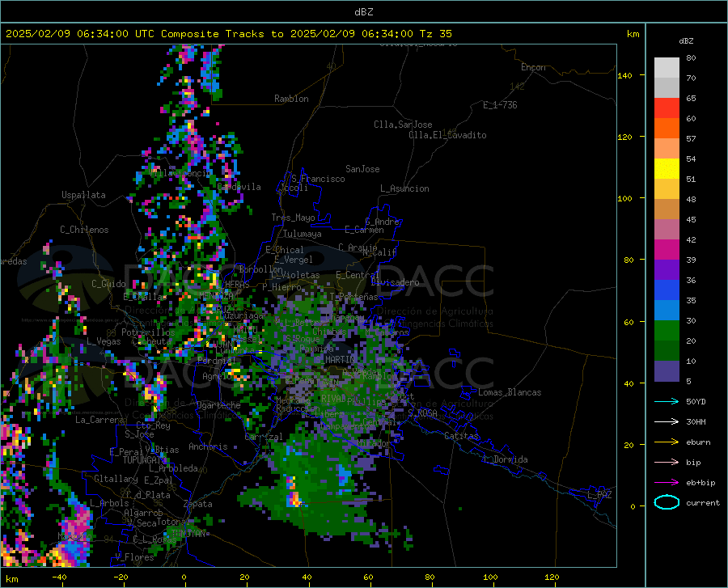Click the km label at bottom left
The height and width of the screenshot is (588, 728).
coord(11,579)
